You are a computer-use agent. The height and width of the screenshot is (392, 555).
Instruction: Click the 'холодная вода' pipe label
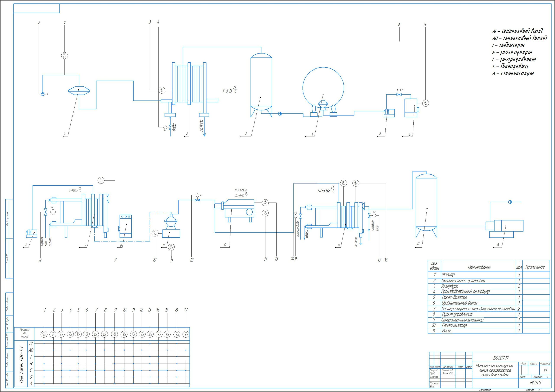[x=375, y=226]
